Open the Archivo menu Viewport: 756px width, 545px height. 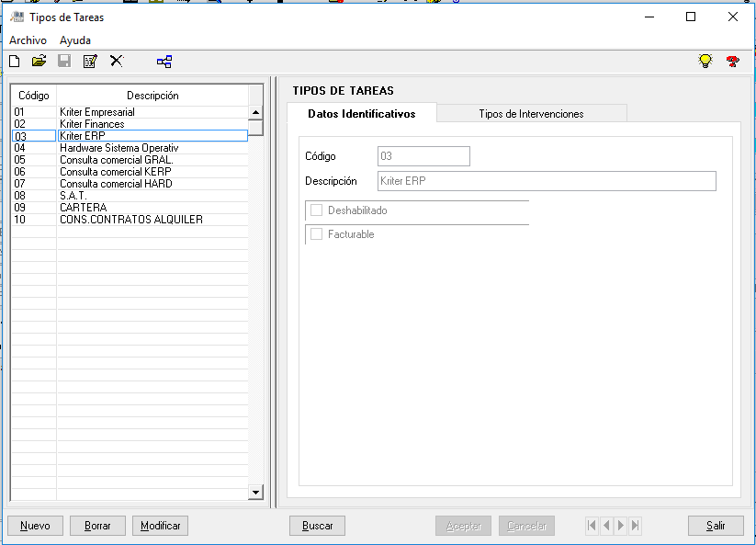pyautogui.click(x=28, y=40)
